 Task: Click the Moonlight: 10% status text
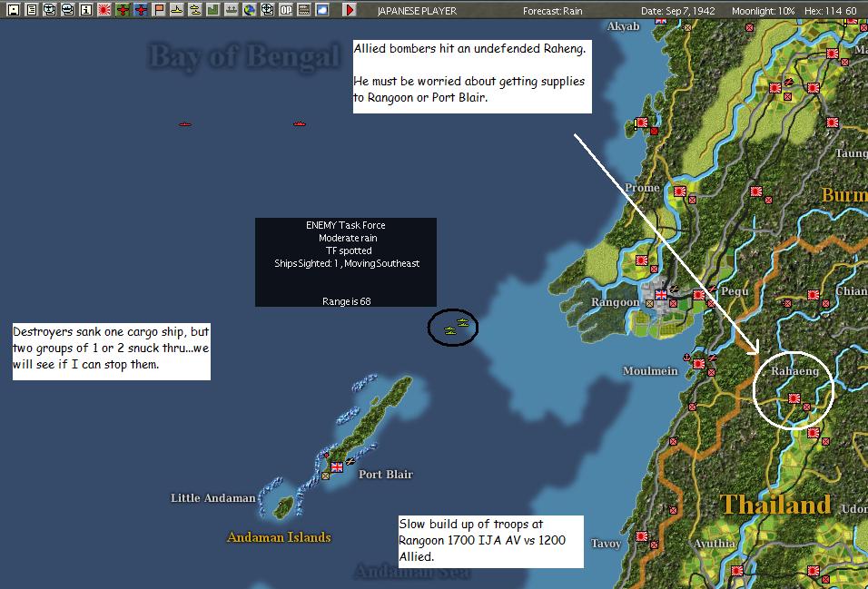pos(763,11)
